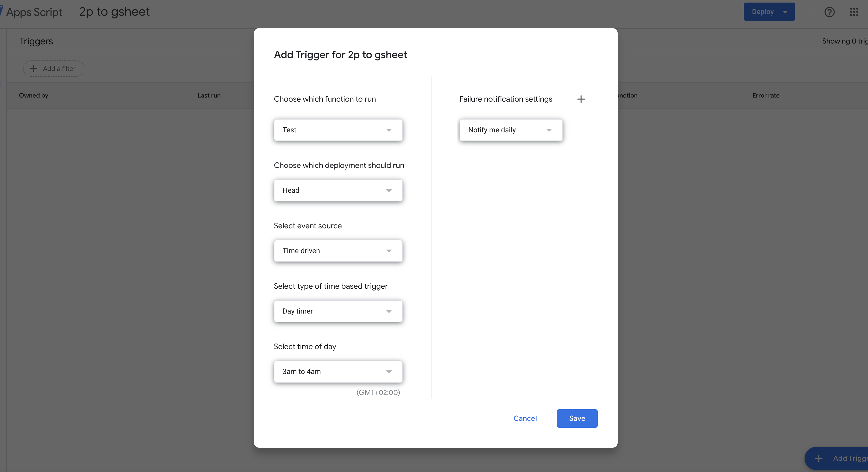Open the Google apps grid icon
Viewport: 868px width, 472px height.
pyautogui.click(x=854, y=12)
